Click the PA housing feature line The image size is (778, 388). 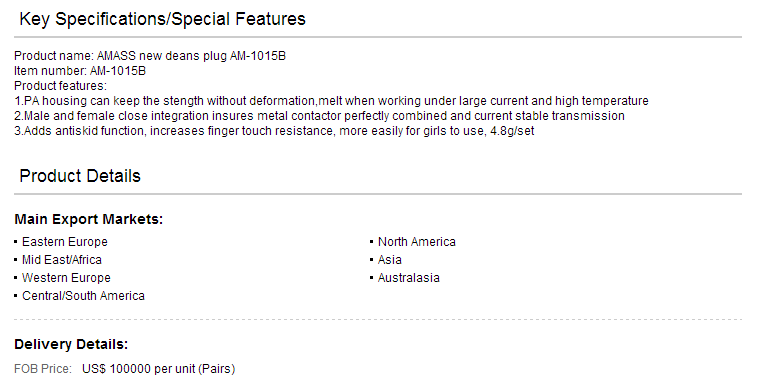331,101
